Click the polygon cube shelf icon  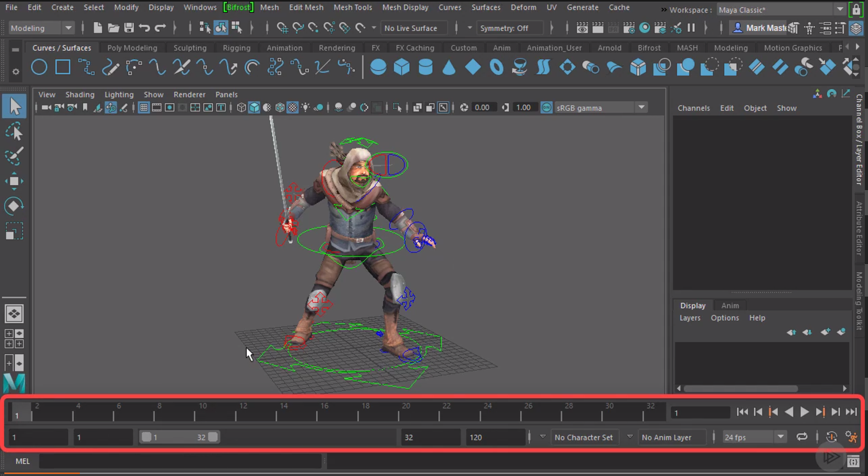point(401,68)
